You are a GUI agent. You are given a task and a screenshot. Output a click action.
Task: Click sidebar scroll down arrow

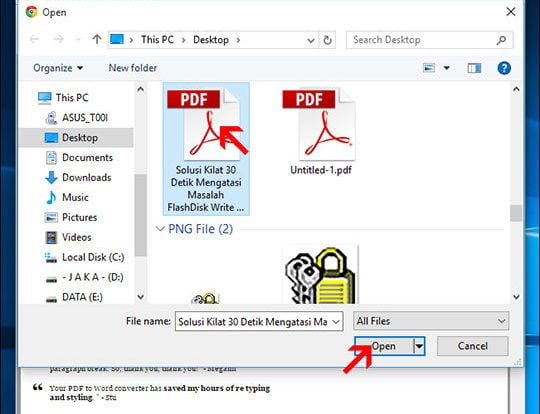click(x=141, y=297)
